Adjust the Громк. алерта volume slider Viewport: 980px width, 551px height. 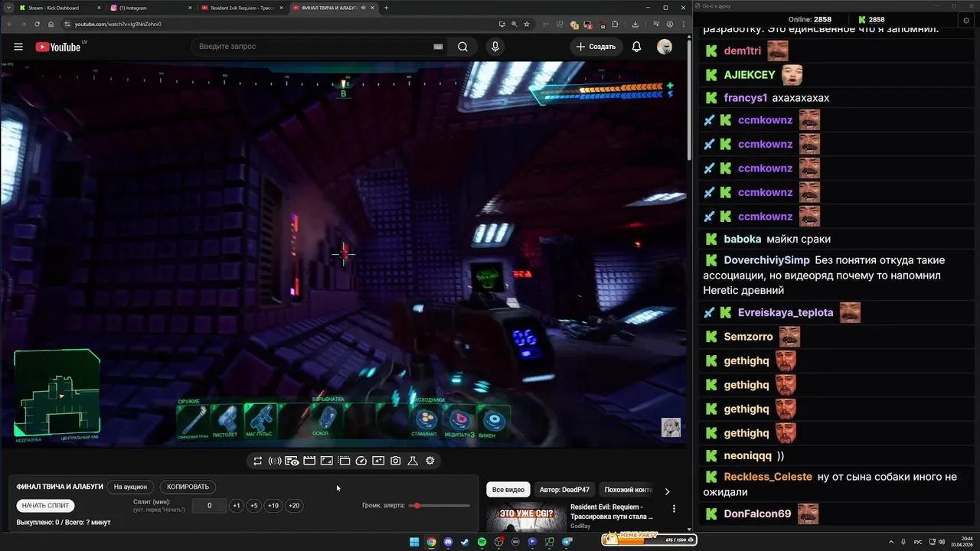coord(439,506)
